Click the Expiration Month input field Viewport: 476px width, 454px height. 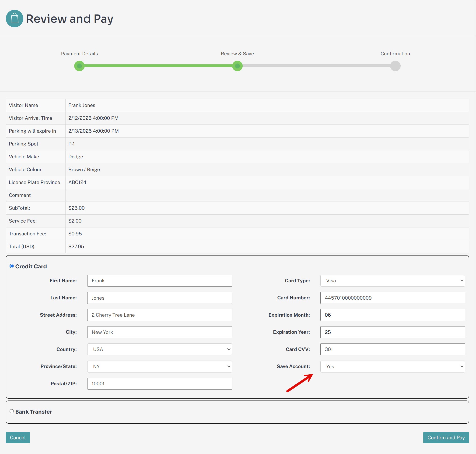[392, 315]
